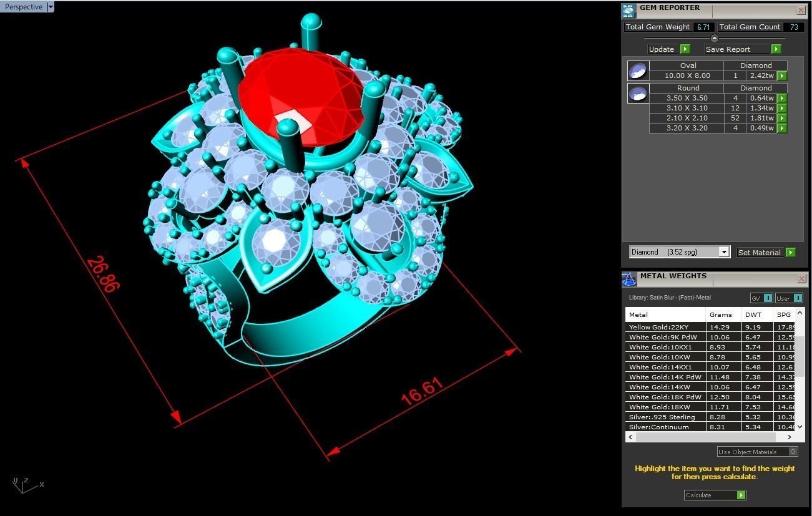This screenshot has height=516, width=812.
Task: Select the Oval gem thumbnail icon
Action: [x=638, y=71]
